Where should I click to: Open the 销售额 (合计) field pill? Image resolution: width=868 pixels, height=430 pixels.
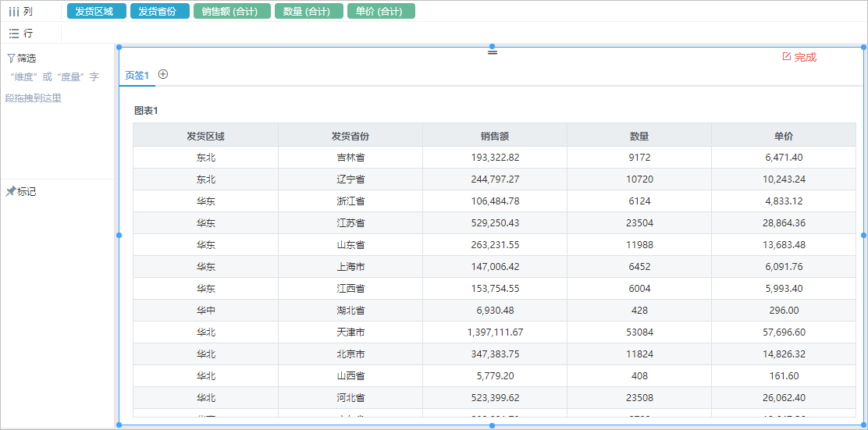click(x=232, y=11)
